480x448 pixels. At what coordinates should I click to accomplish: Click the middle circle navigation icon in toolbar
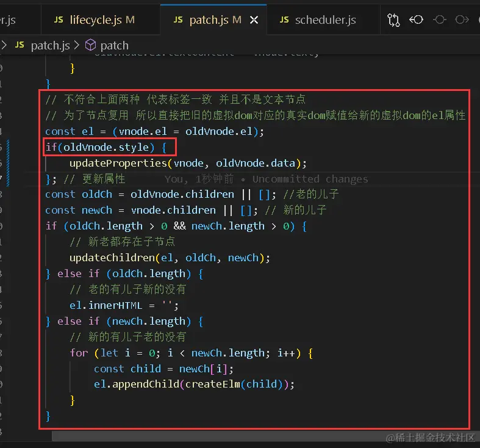(x=440, y=20)
